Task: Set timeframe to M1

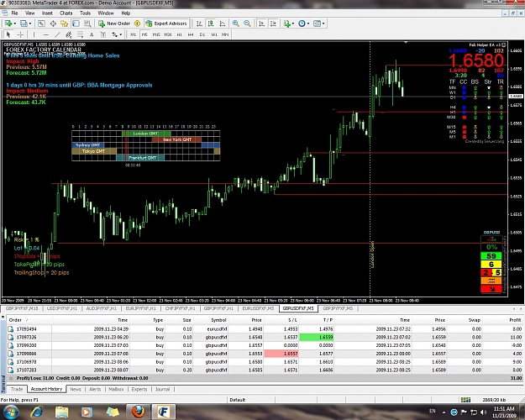Action: pyautogui.click(x=134, y=34)
